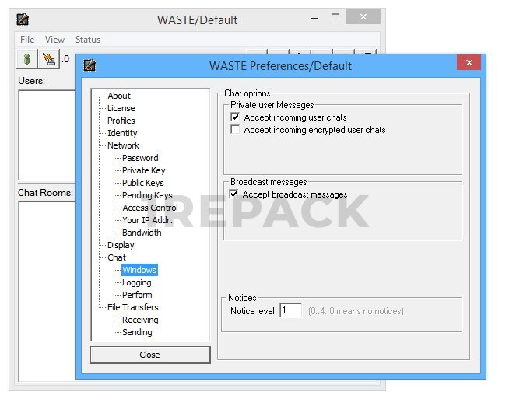The height and width of the screenshot is (420, 509).
Task: Enable Accept incoming encrypted user chats
Action: coord(236,130)
